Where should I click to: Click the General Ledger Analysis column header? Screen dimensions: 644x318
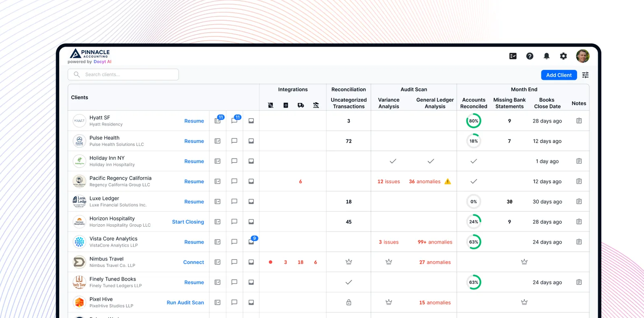(x=435, y=103)
